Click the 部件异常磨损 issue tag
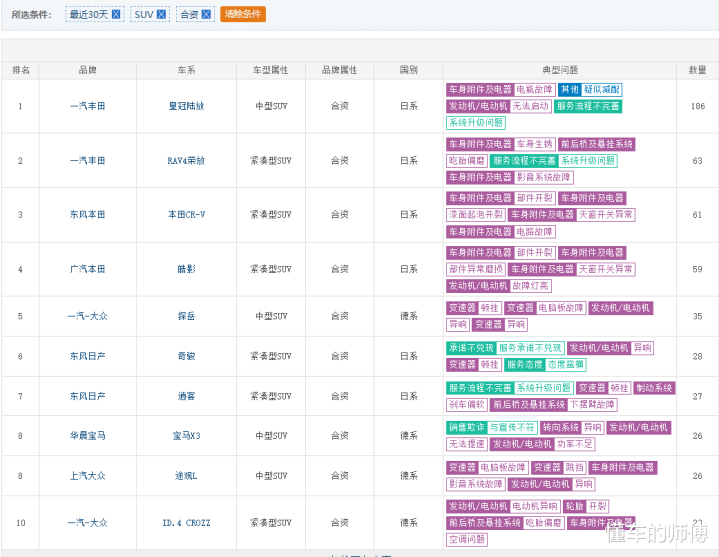This screenshot has width=719, height=557. coord(476,269)
